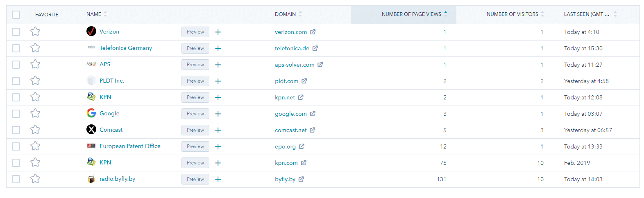Screen dimensions: 644x198
Task: Mark Comcast as a favorite
Action: (x=35, y=130)
